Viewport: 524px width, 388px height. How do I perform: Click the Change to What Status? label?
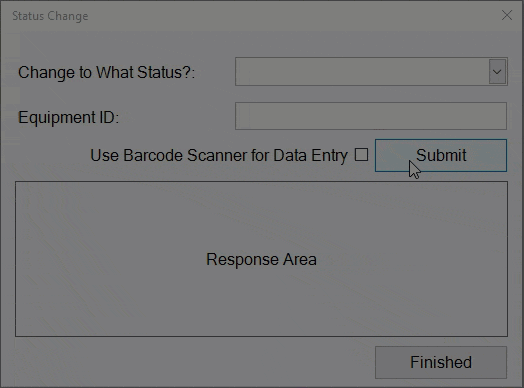(x=107, y=72)
